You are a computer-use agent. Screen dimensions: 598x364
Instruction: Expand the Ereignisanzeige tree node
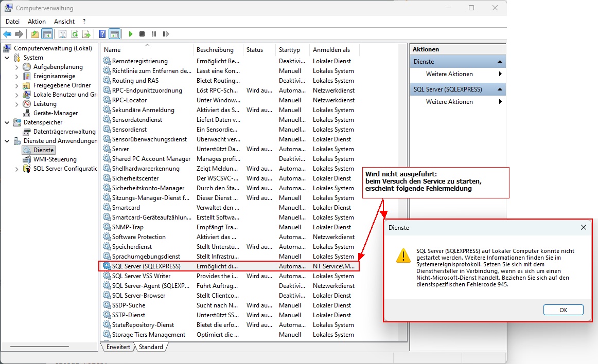click(17, 76)
